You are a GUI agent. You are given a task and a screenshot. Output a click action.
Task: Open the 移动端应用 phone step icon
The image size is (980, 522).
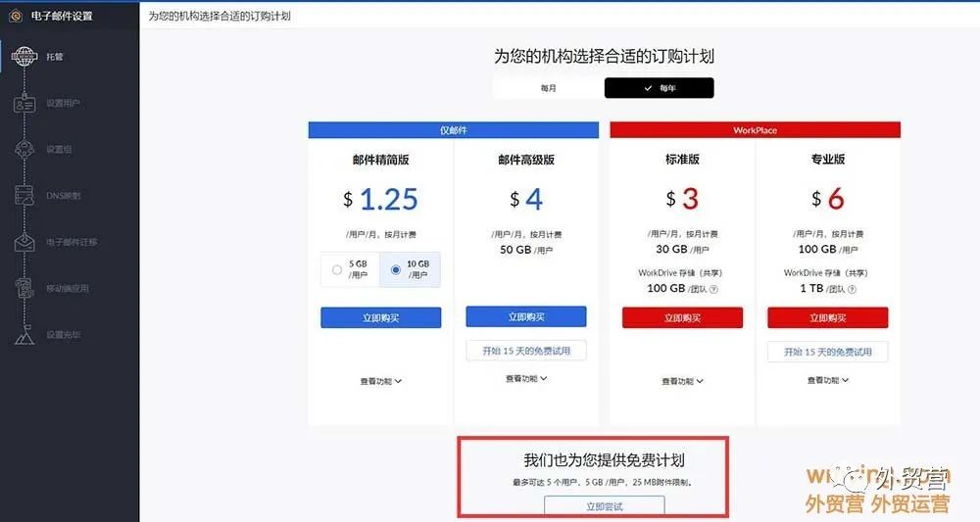click(24, 288)
